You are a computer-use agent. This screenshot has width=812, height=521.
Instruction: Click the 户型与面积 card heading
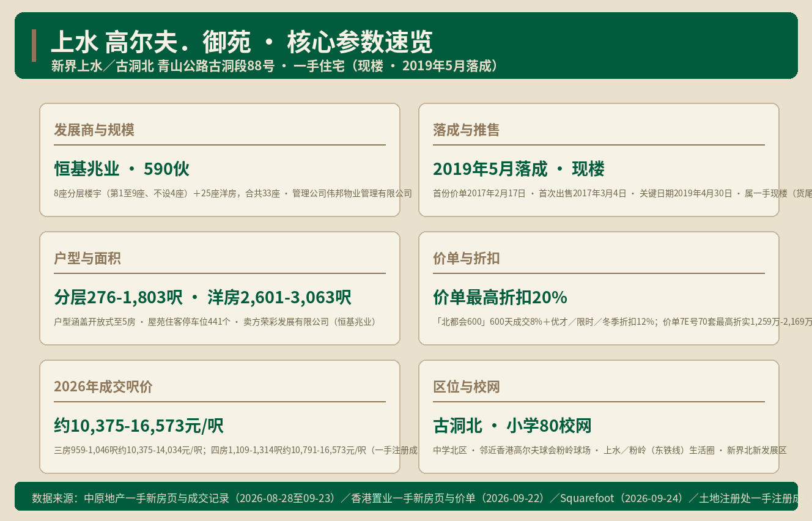(87, 258)
